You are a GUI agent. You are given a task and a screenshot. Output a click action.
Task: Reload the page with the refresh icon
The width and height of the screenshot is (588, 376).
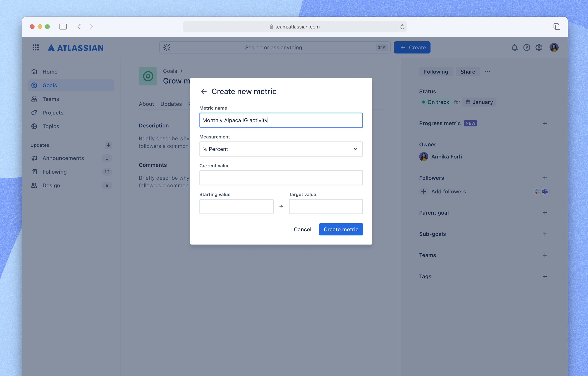point(402,27)
